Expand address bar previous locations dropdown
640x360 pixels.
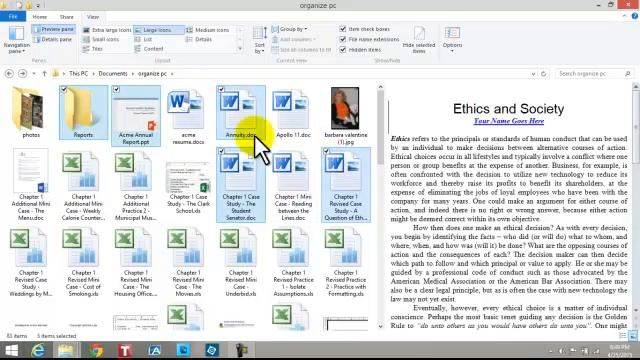(533, 73)
